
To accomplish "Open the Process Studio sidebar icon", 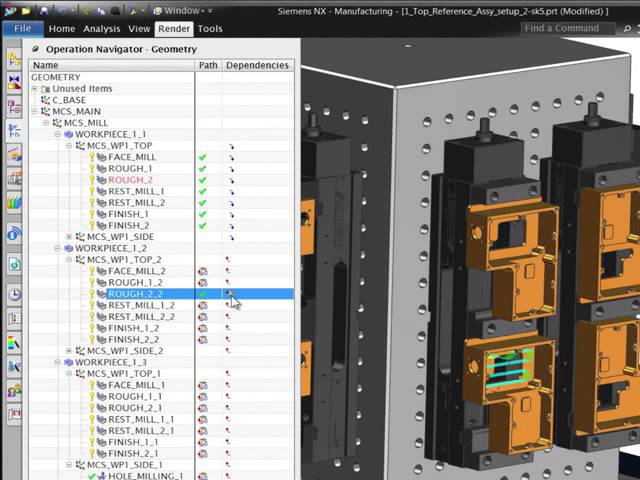I will [14, 318].
